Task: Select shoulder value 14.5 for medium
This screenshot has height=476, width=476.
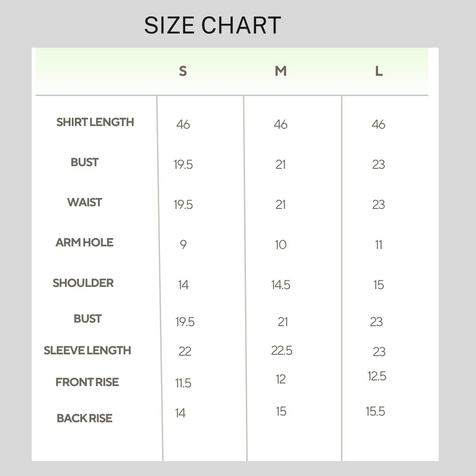Action: 281,285
